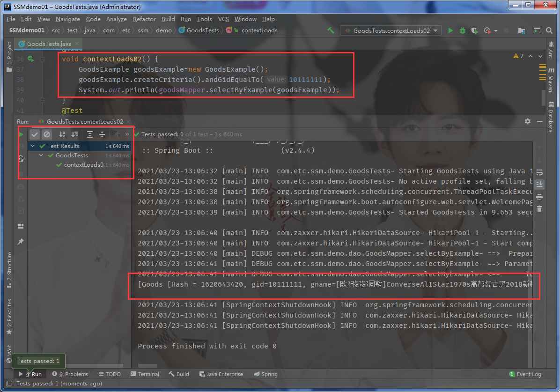Viewport: 560px width, 392px height.
Task: Close the GoodsTests.contextLoads02 run tab
Action: pyautogui.click(x=128, y=122)
